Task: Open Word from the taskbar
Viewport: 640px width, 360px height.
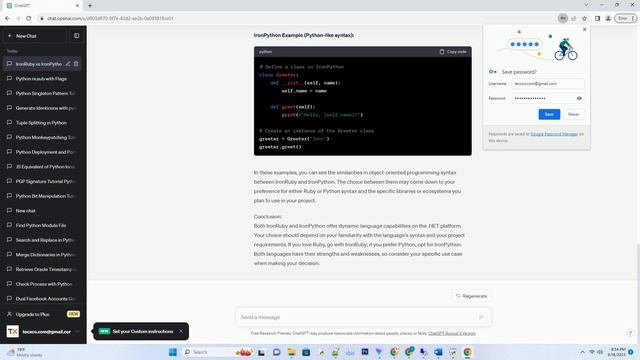Action: (438, 352)
